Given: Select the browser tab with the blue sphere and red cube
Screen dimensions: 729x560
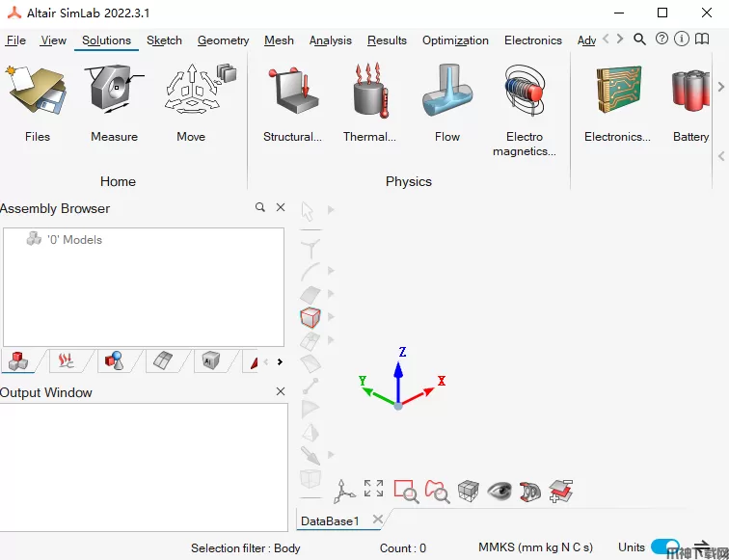Looking at the screenshot, I should 115,361.
